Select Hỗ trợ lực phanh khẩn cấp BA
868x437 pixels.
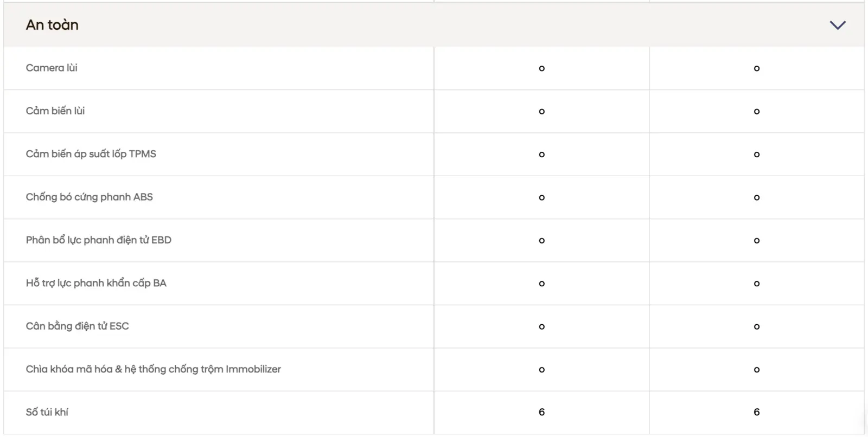96,283
